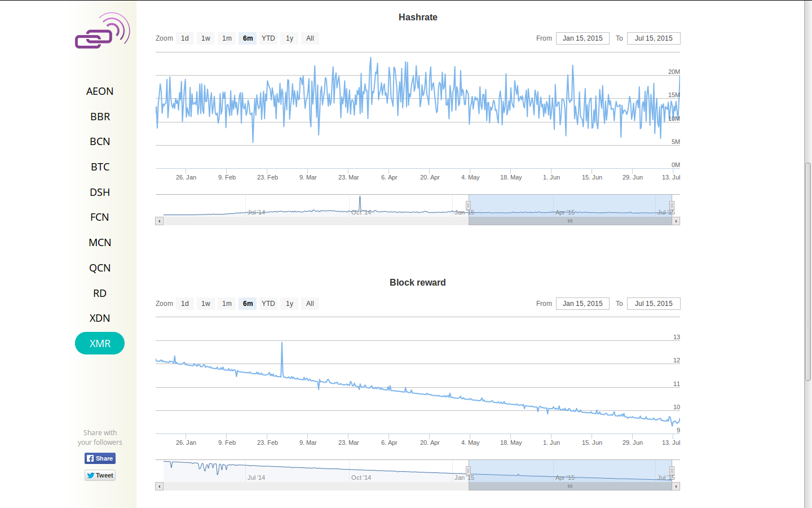The image size is (812, 508).
Task: Open the DSH coin page
Action: [100, 192]
